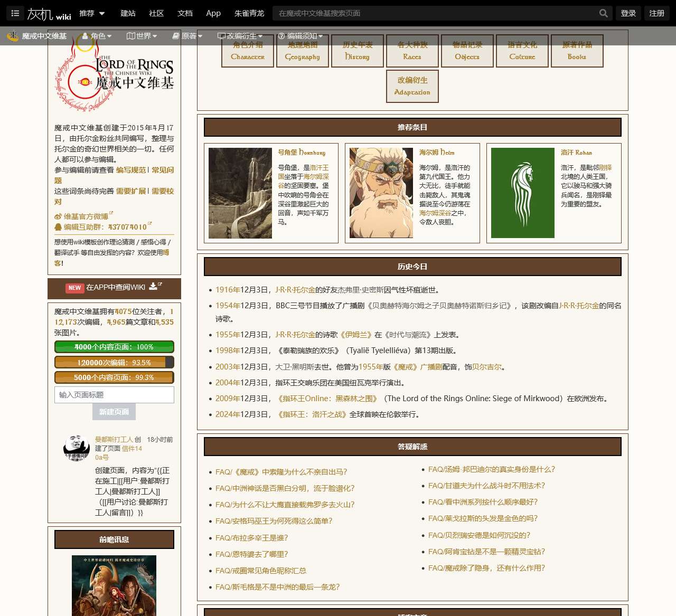Open the 维基官方微博 link
Screen dimensions: 676x616
86,216
